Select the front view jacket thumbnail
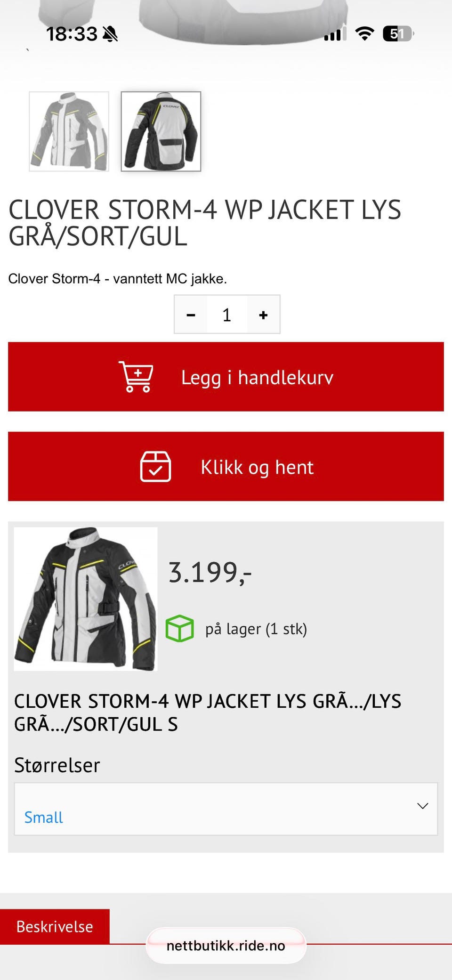The height and width of the screenshot is (980, 452). (x=69, y=131)
